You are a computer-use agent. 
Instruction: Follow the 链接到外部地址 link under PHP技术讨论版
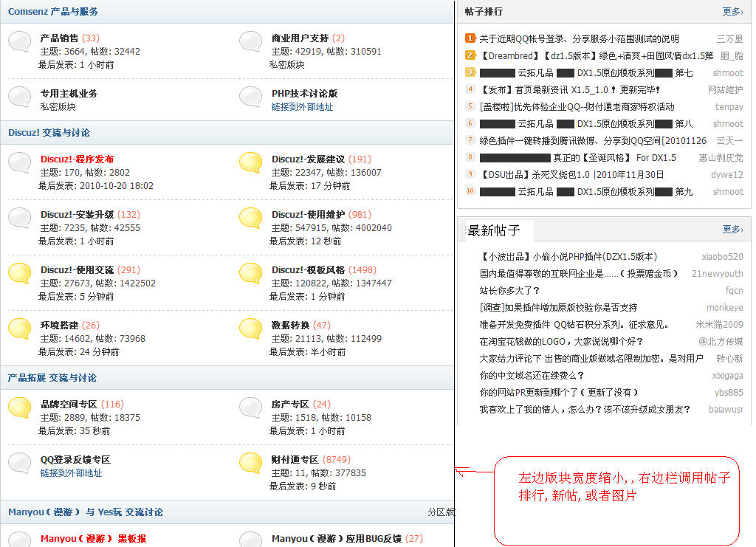pyautogui.click(x=302, y=107)
